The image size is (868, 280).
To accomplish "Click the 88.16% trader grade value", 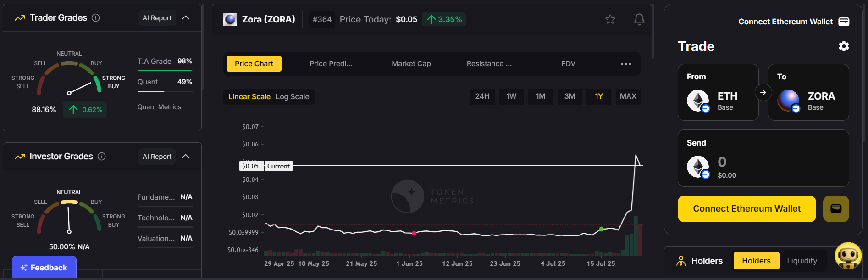I will 44,110.
